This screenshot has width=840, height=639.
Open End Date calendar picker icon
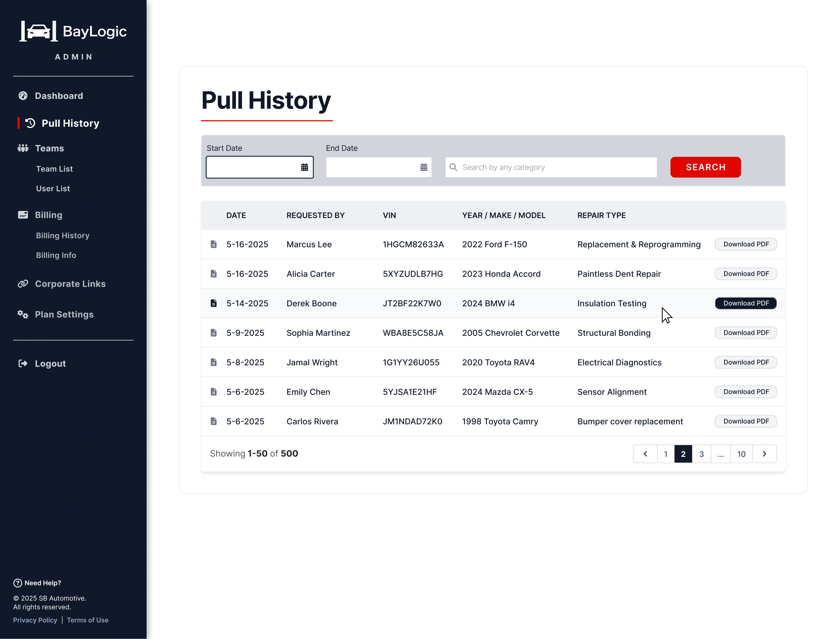(424, 167)
